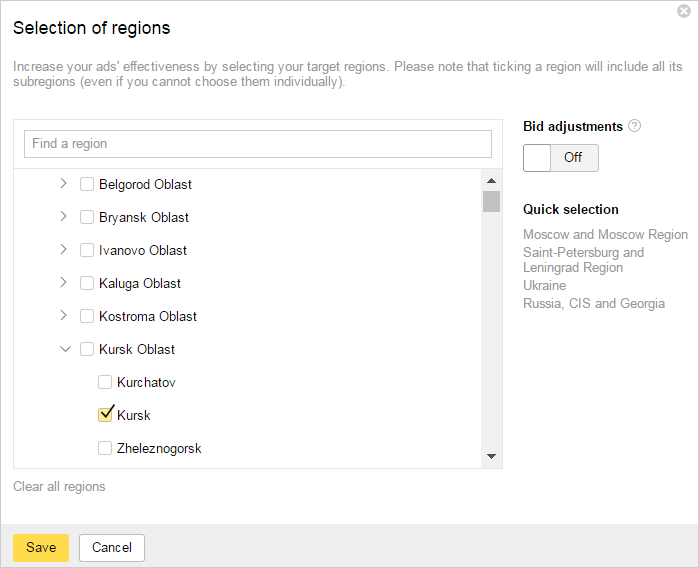Screen dimensions: 699x568
Task: Click the Bid adjustments help question icon
Action: pos(634,126)
